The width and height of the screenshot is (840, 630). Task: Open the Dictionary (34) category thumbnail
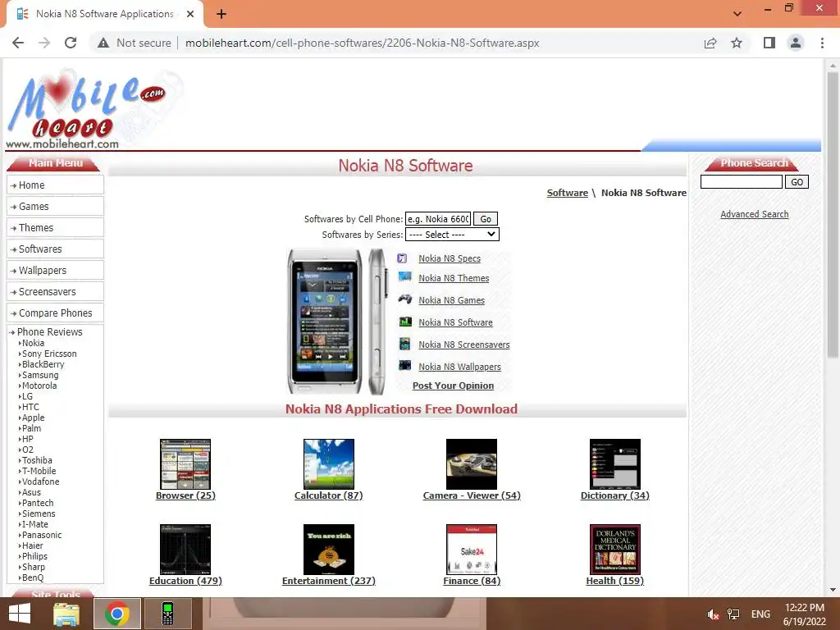pos(615,464)
